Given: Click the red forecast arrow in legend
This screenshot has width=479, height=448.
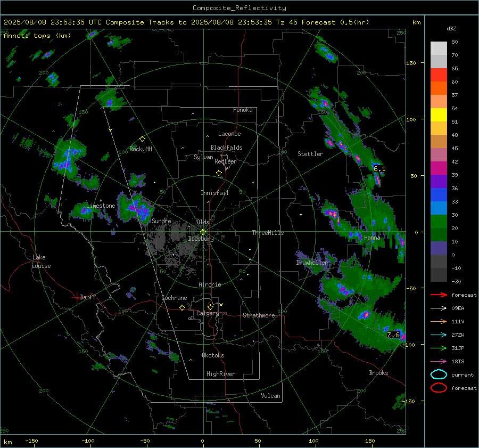Looking at the screenshot, I should [x=439, y=295].
